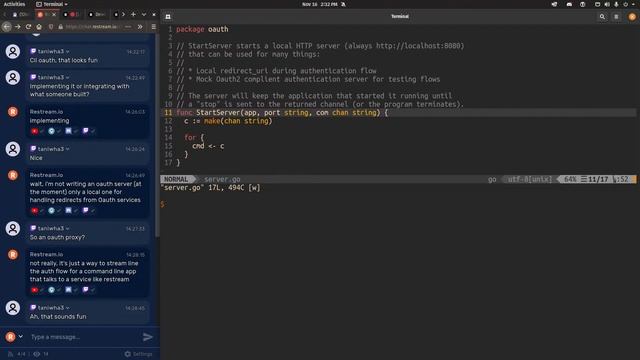Click the restream.io address bar
The image size is (640, 360).
click(x=91, y=27)
